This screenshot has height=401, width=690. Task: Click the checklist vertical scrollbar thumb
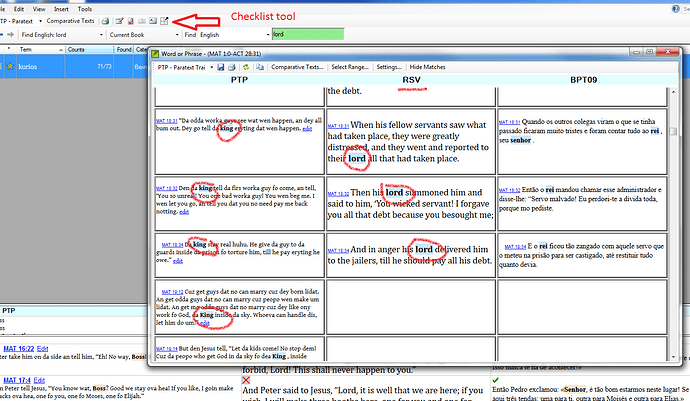point(673,132)
